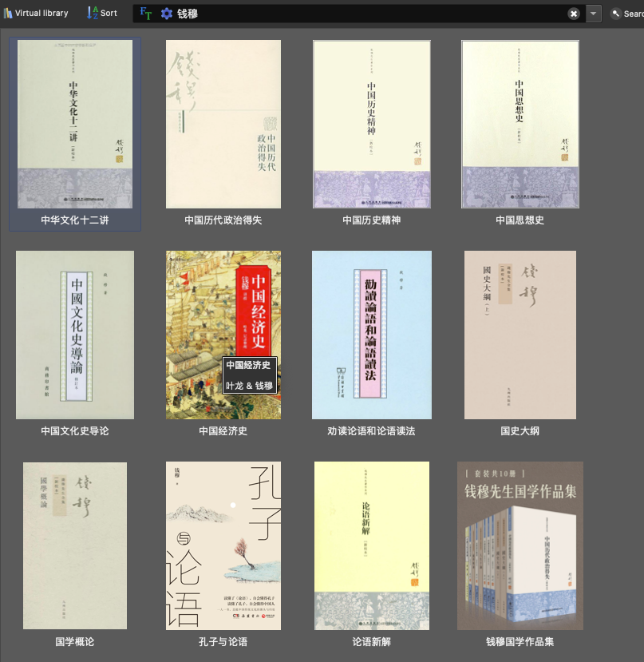This screenshot has height=662, width=644.
Task: Click the title text 中华文化十二讲
Action: click(x=75, y=220)
